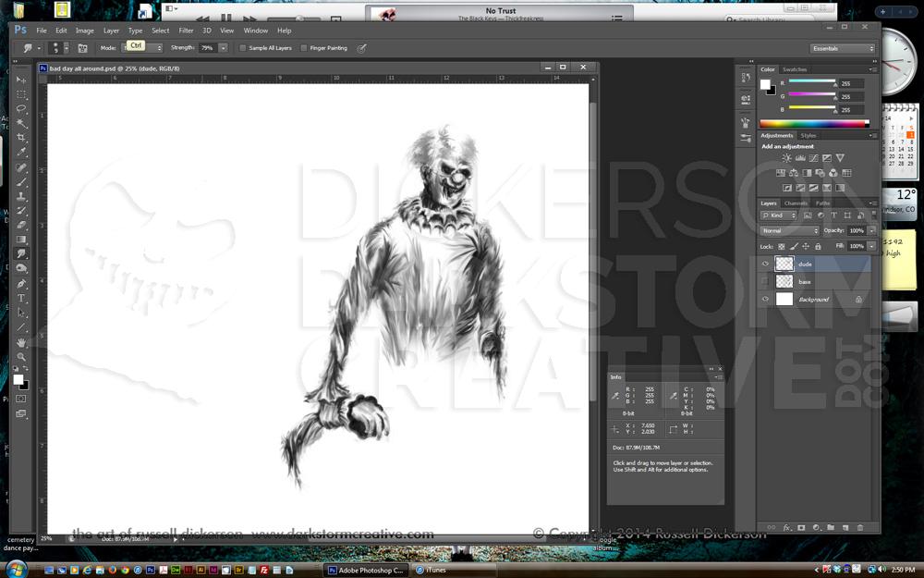The image size is (924, 578).
Task: Open the layer blend mode dropdown (Normal)
Action: (790, 230)
